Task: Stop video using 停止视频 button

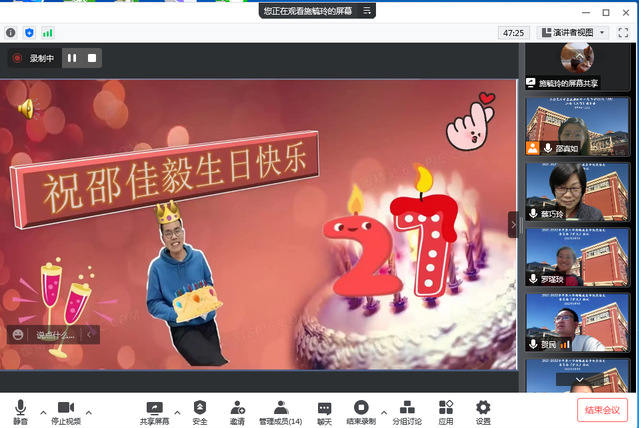Action: pos(67,410)
